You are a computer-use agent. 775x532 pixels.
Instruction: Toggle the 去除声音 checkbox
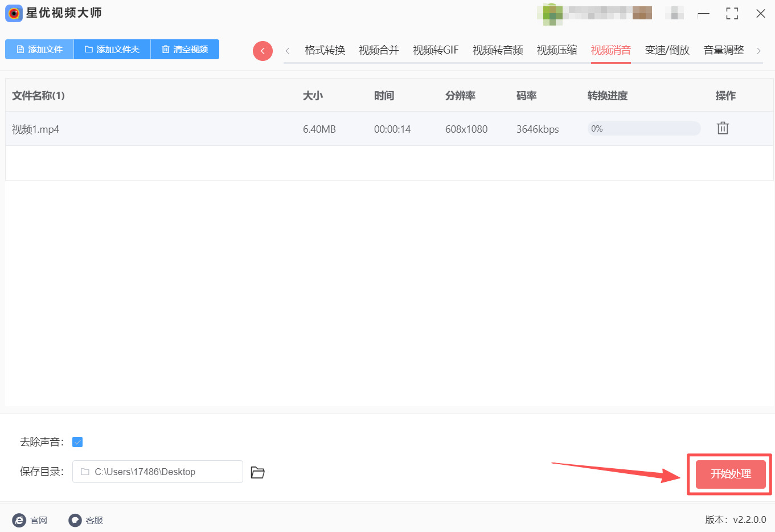point(77,442)
